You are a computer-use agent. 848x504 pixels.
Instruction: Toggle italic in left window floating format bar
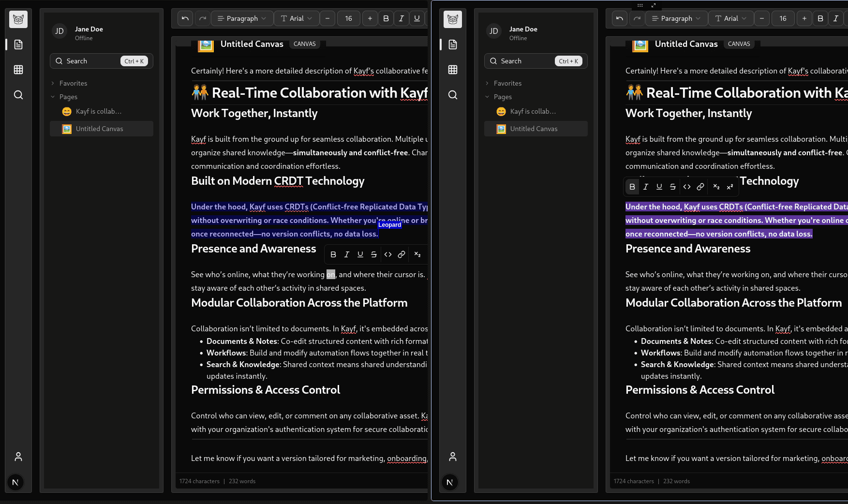(x=347, y=254)
